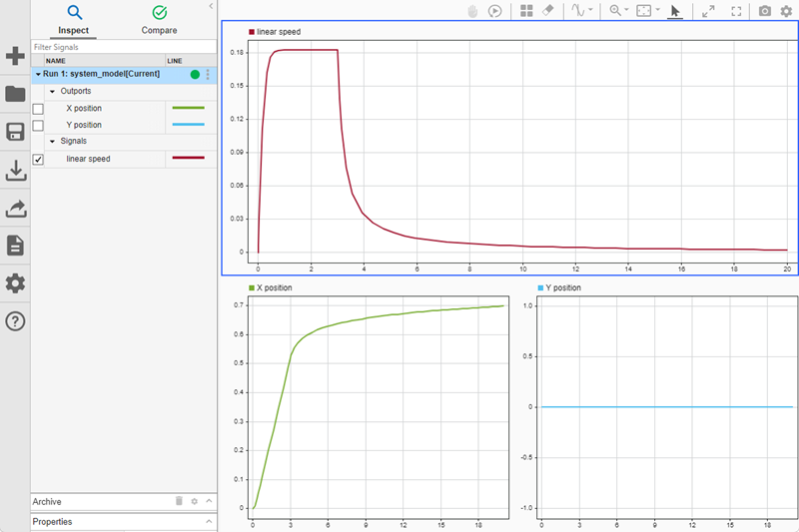The width and height of the screenshot is (799, 532).
Task: Expand the Properties panel
Action: 209,521
